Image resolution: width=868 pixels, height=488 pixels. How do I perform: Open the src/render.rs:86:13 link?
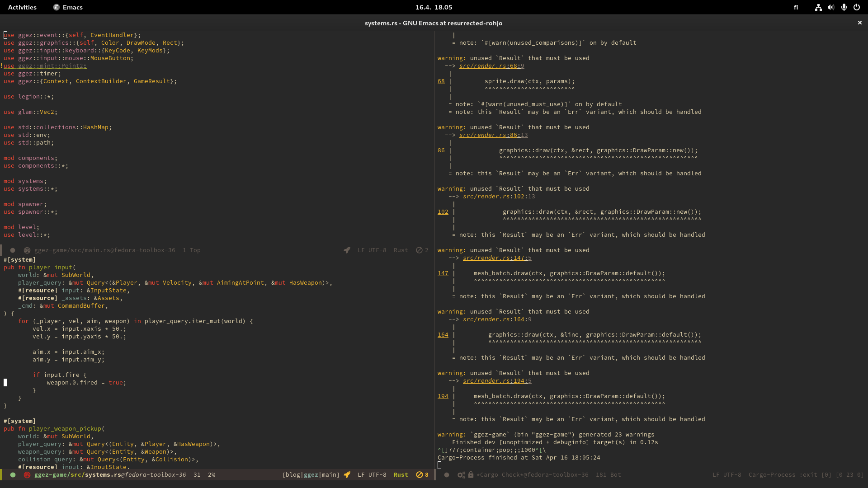(x=494, y=135)
